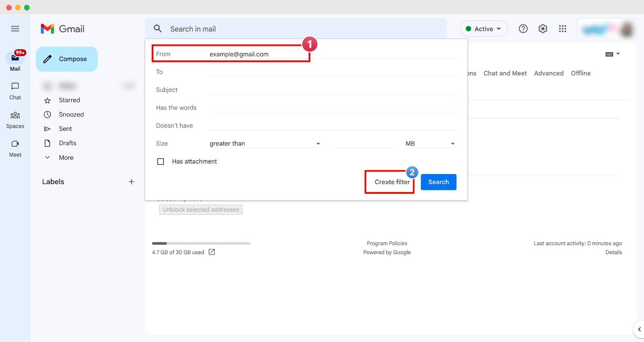Open the Meet section icon
Viewport: 644px width, 342px height.
tap(15, 144)
